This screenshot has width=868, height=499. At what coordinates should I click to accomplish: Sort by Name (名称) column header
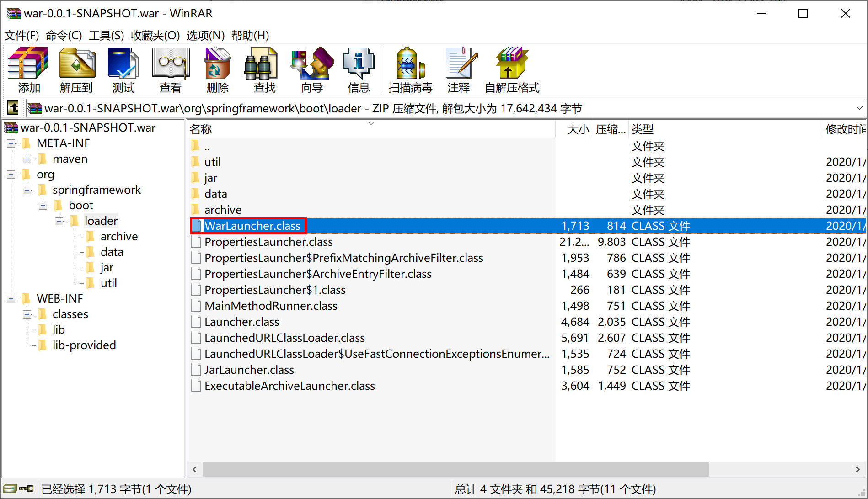[371, 129]
